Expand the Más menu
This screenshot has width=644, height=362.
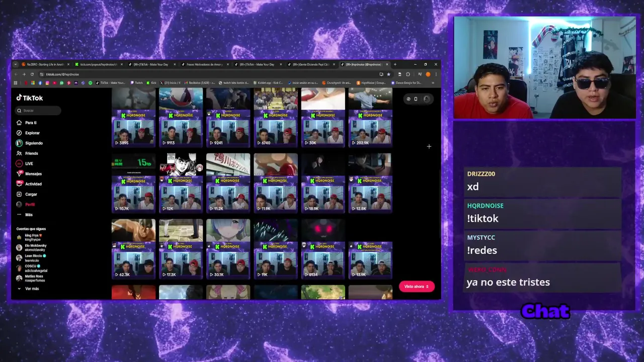25,215
